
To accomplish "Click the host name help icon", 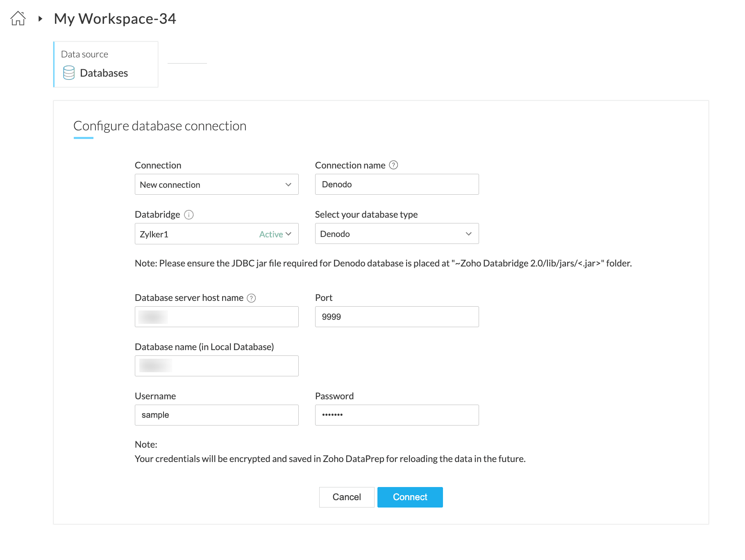I will click(252, 298).
